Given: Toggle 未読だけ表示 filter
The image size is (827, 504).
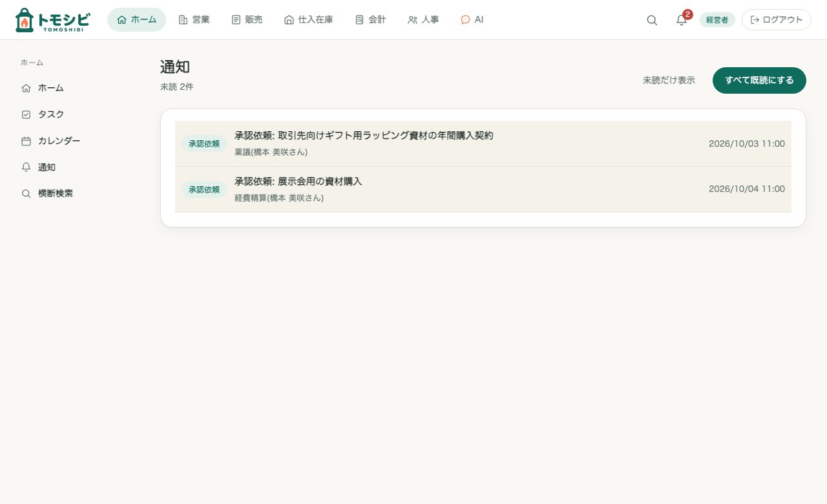Looking at the screenshot, I should point(669,81).
